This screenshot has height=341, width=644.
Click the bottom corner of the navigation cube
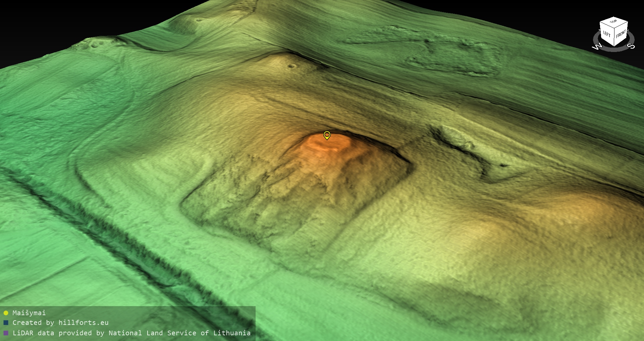(x=614, y=46)
